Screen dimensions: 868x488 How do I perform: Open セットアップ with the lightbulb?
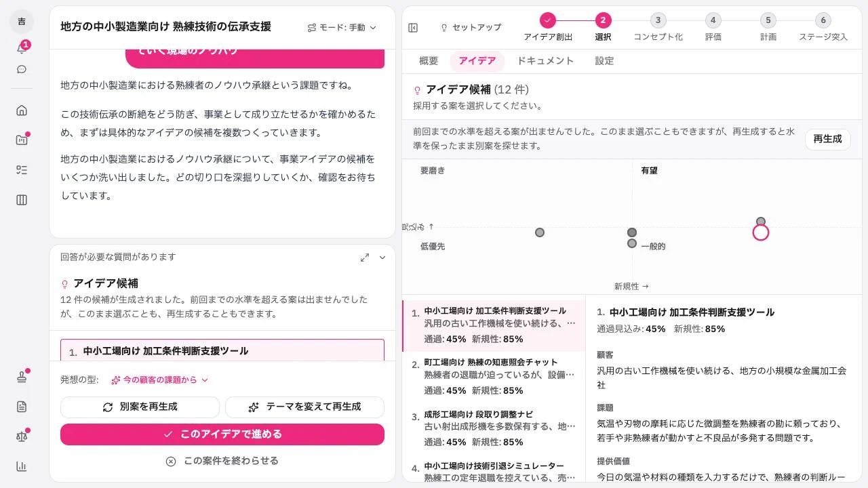tap(471, 28)
